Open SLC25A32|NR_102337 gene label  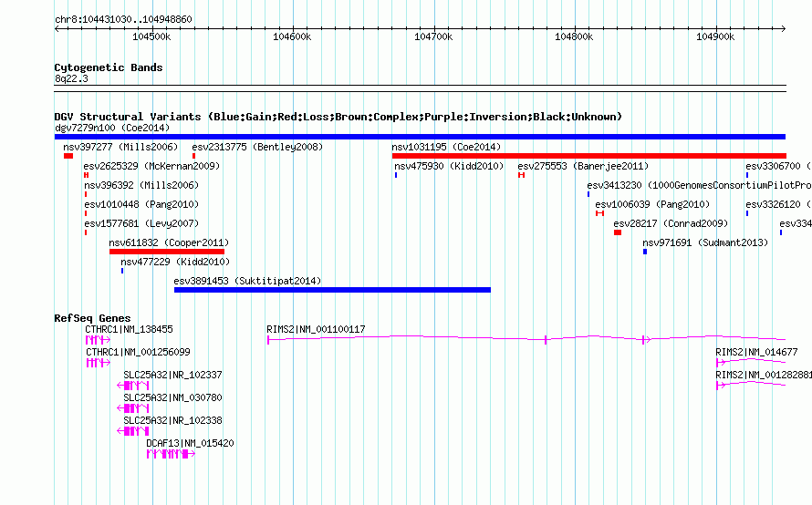172,376
